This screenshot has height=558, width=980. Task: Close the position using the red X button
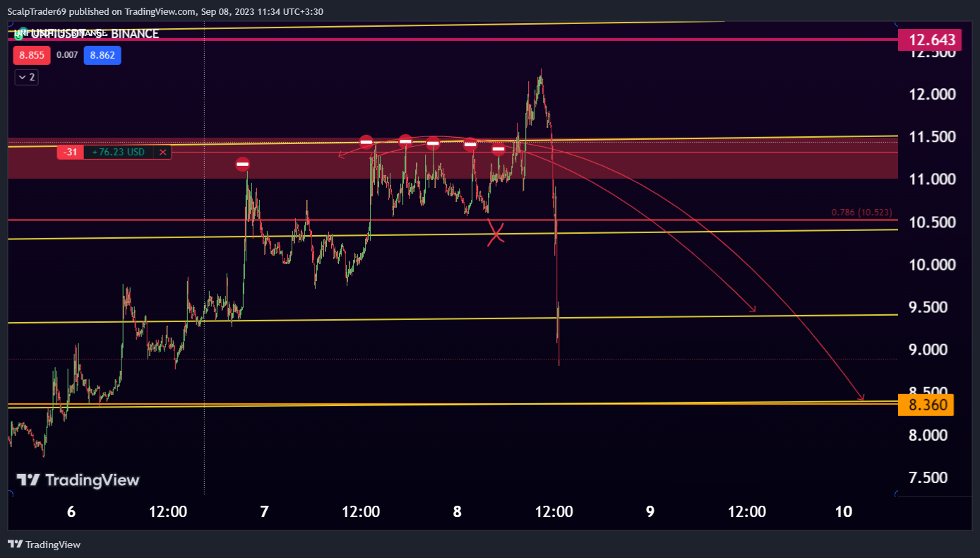click(x=163, y=152)
